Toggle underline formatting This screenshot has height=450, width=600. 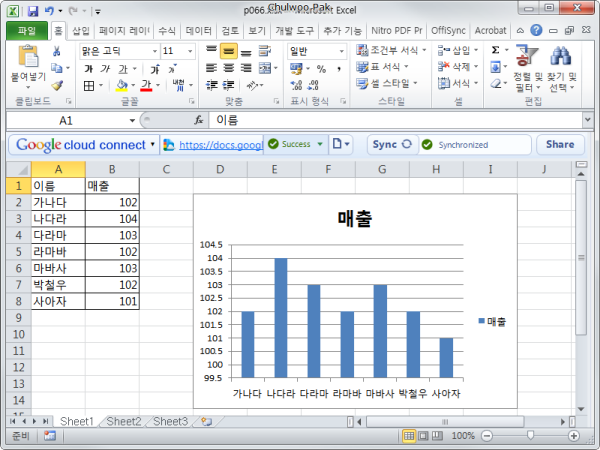123,69
